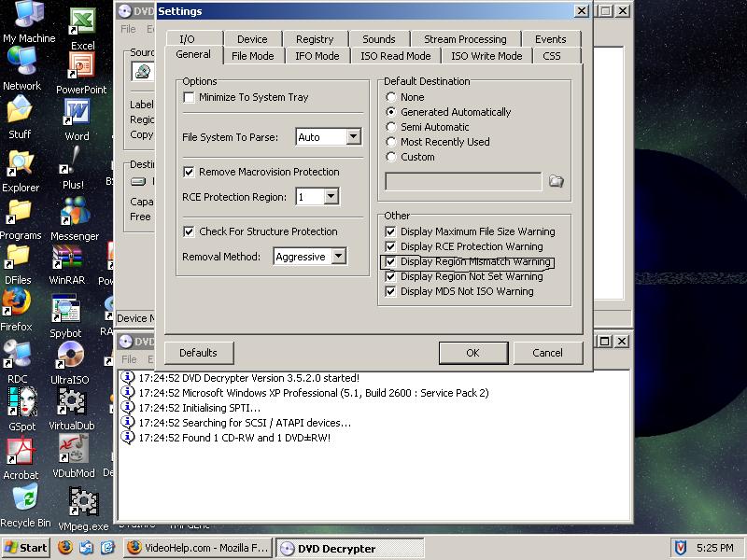The image size is (747, 560).
Task: Select the RDC desktop shortcut
Action: pos(17,362)
